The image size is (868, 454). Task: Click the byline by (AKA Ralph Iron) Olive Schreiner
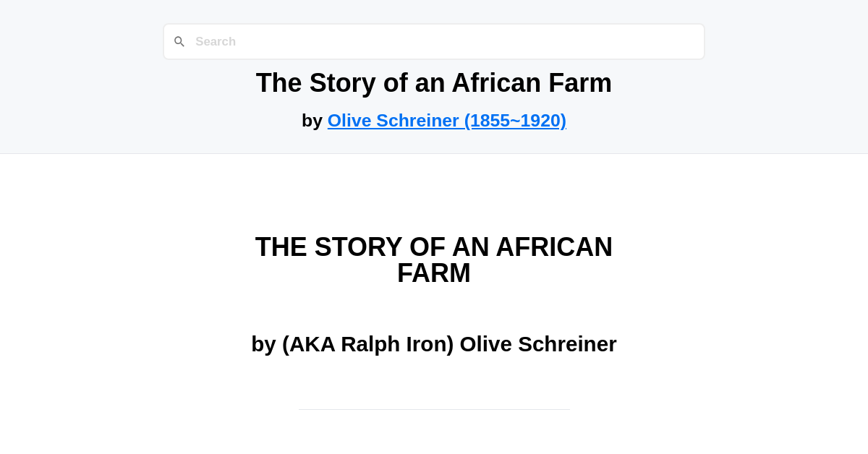point(433,344)
